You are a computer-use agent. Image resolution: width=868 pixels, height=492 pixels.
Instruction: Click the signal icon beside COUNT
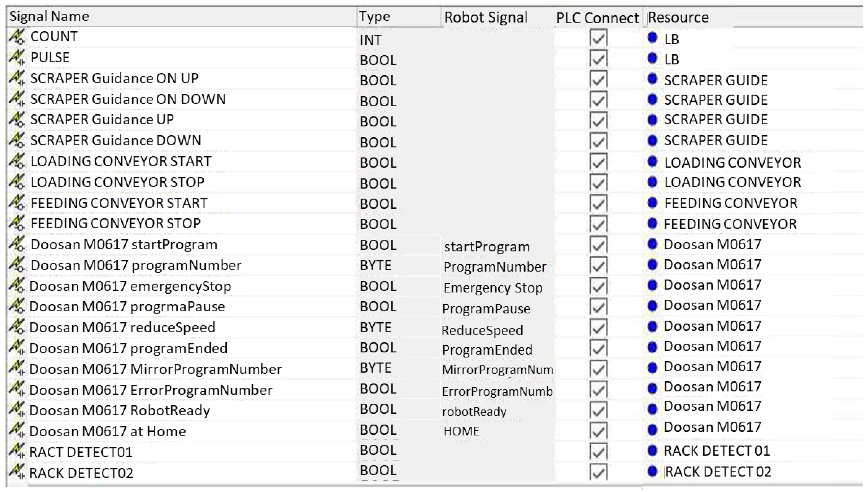[x=16, y=37]
